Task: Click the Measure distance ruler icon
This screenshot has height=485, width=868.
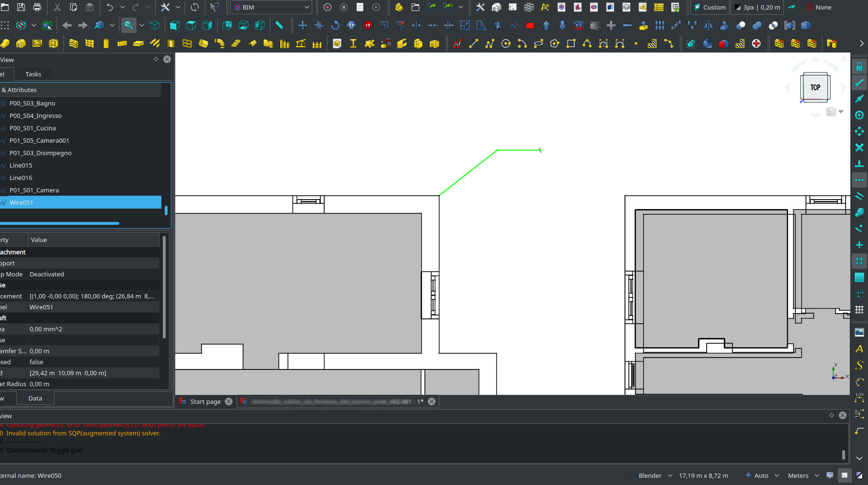Action: 279,25
